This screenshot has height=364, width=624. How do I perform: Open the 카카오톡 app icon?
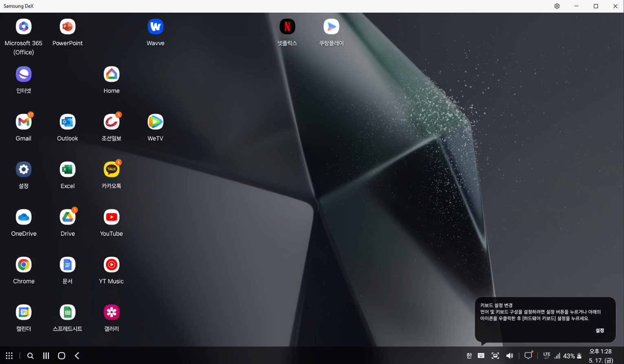112,170
